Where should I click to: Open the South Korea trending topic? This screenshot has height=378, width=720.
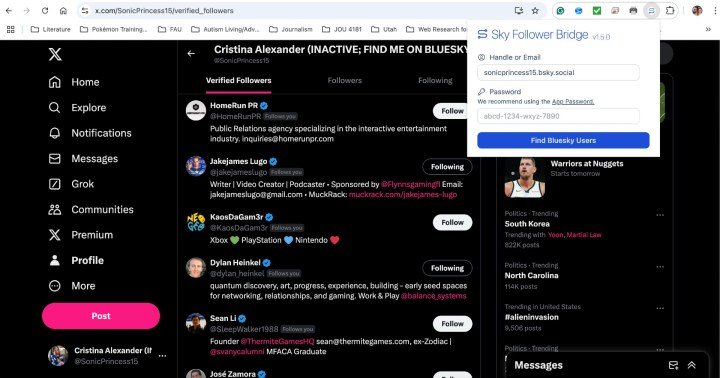tap(527, 224)
